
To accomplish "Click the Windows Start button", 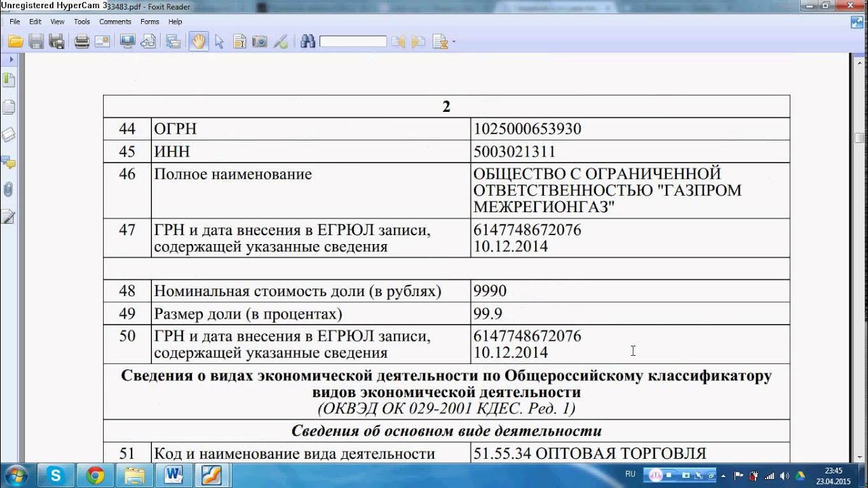I will pyautogui.click(x=16, y=475).
